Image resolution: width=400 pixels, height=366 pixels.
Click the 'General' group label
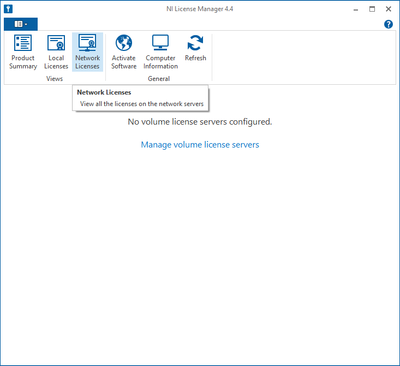(x=159, y=79)
